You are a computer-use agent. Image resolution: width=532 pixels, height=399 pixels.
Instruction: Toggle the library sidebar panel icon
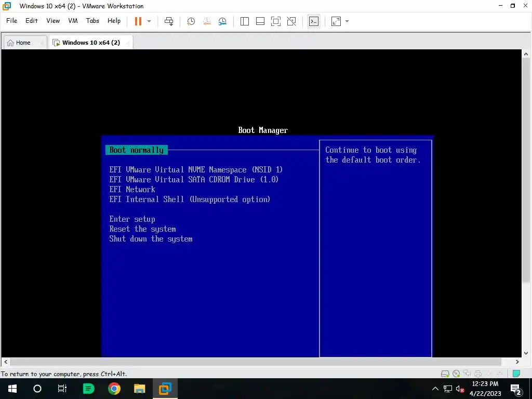244,21
